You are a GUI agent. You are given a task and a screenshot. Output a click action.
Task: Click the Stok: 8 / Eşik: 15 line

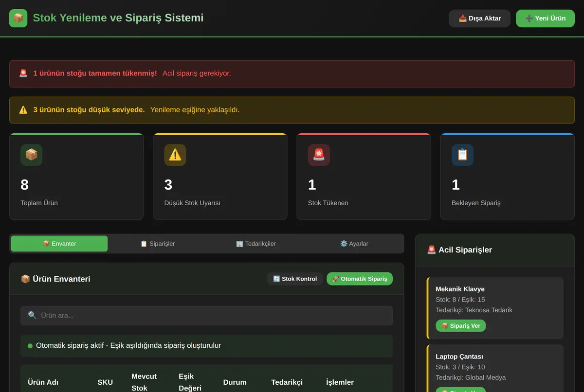click(x=460, y=300)
